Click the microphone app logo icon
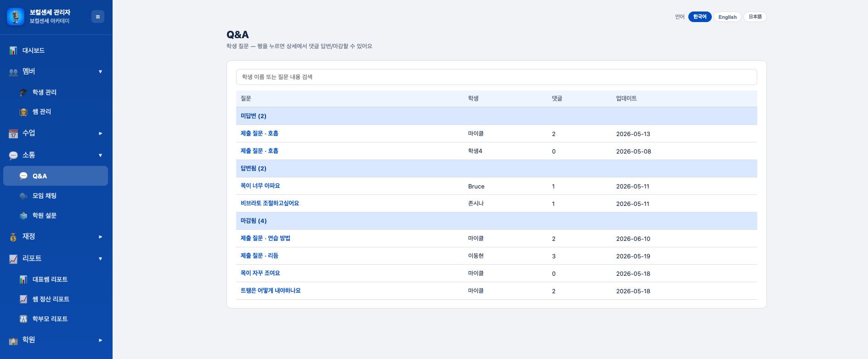 pyautogui.click(x=16, y=17)
